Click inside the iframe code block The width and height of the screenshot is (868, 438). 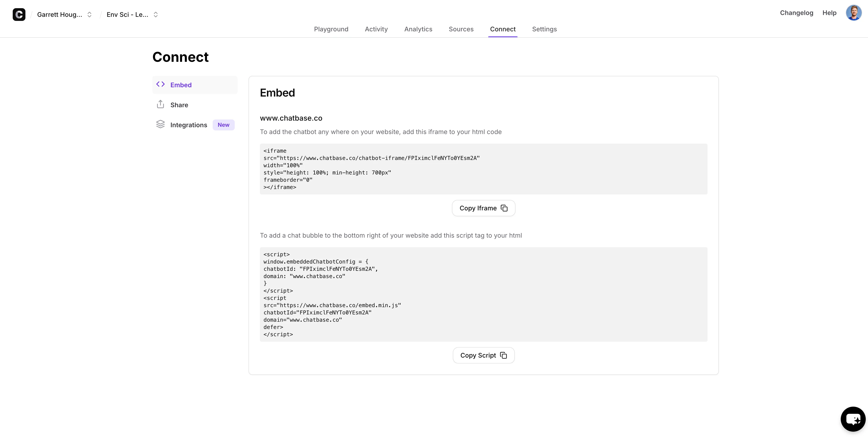pyautogui.click(x=483, y=169)
